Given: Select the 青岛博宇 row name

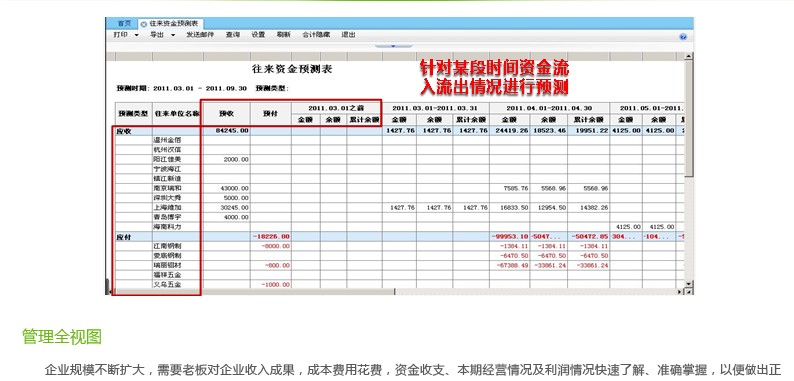Looking at the screenshot, I should pos(167,217).
